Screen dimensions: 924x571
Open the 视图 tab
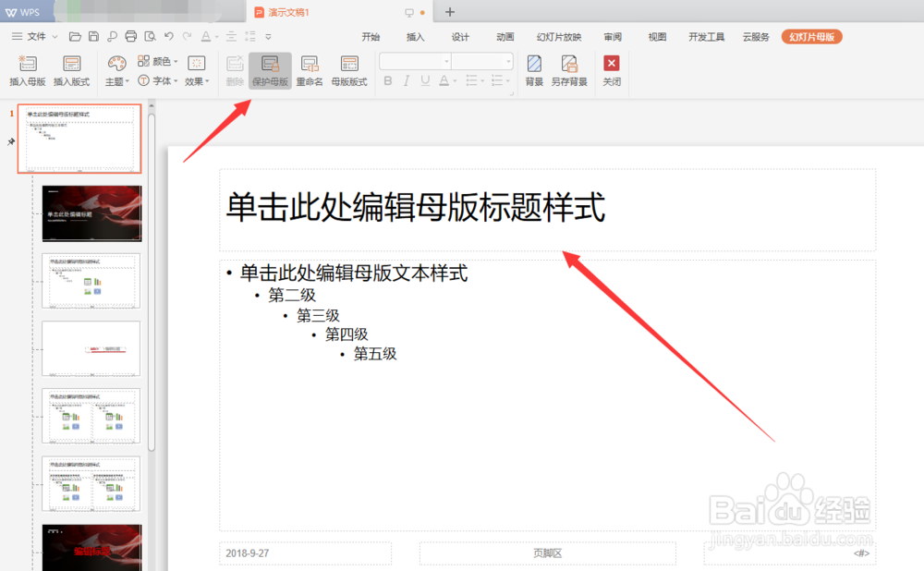coord(657,37)
